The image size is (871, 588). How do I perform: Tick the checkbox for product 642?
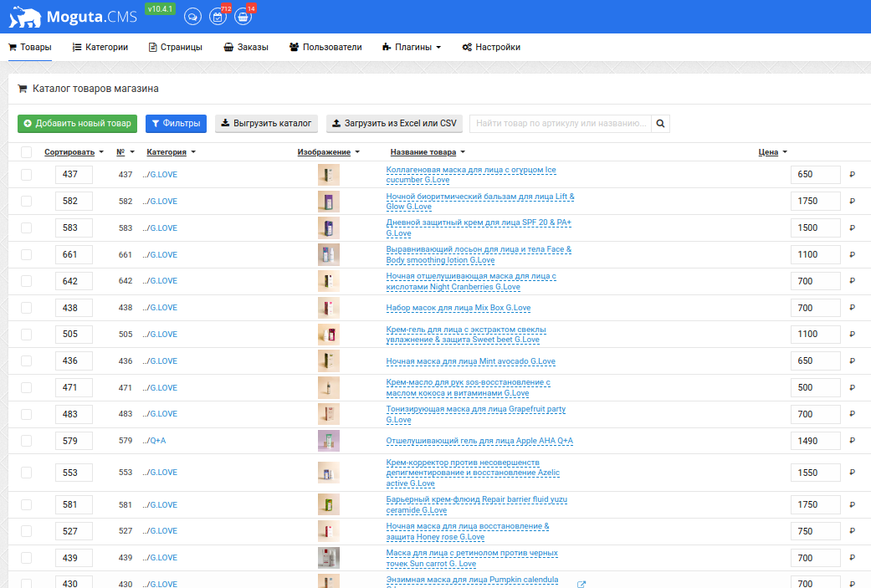pos(26,281)
